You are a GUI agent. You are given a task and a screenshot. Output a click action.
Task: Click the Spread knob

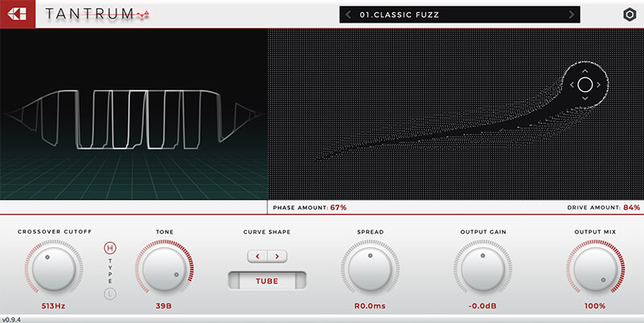tap(369, 269)
